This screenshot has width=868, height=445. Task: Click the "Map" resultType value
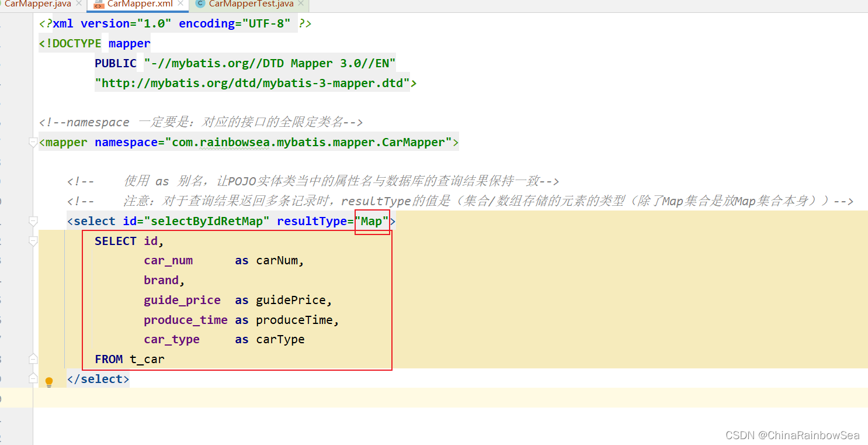pos(371,222)
